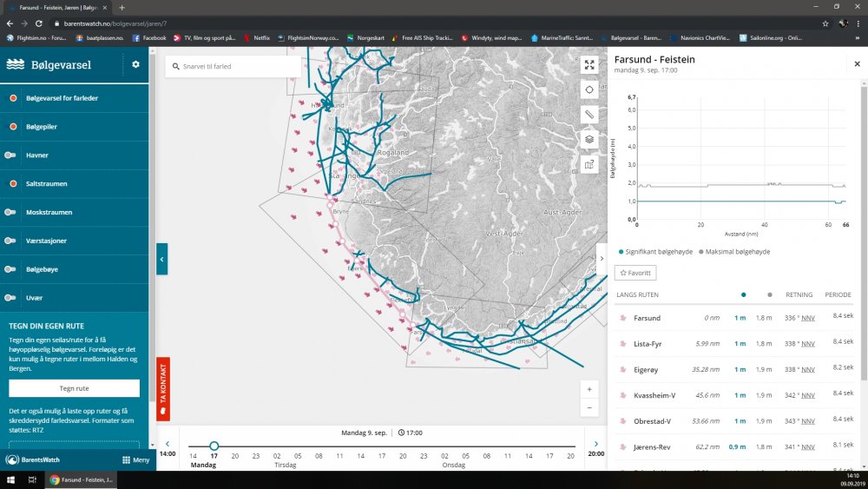868x489 pixels.
Task: Enable the Værstasjoner layer
Action: pyautogui.click(x=10, y=241)
